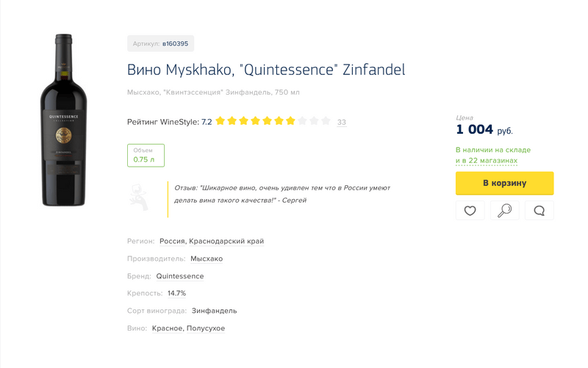Click the eighth gray rating star
The height and width of the screenshot is (368, 588).
coord(303,121)
